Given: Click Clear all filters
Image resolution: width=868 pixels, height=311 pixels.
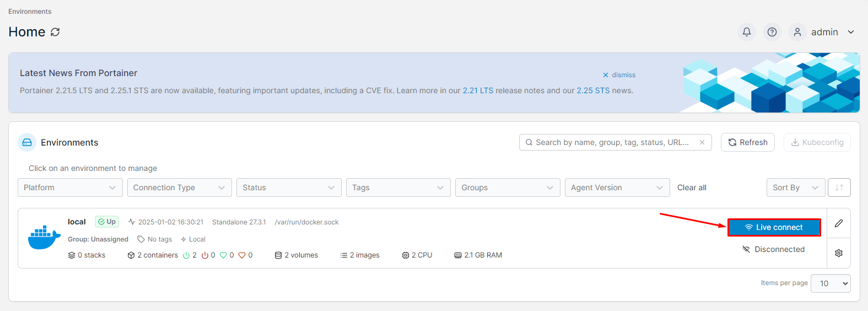Looking at the screenshot, I should pyautogui.click(x=692, y=187).
